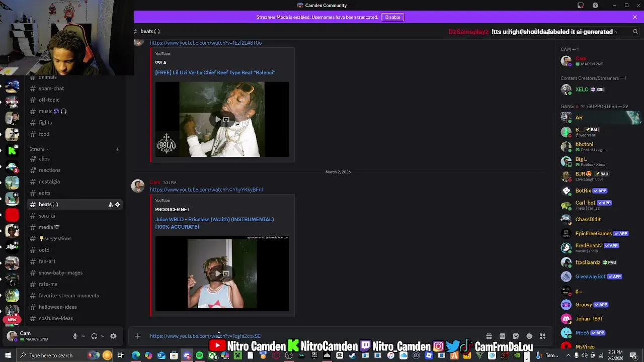Viewport: 644px width, 362px height.
Task: Click Carl-bot in member list
Action: pyautogui.click(x=598, y=205)
